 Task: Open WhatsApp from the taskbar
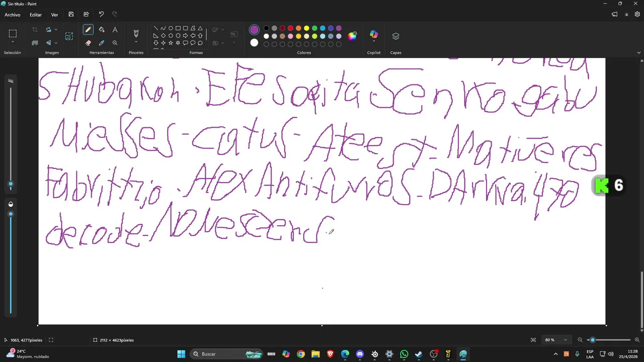pyautogui.click(x=404, y=354)
